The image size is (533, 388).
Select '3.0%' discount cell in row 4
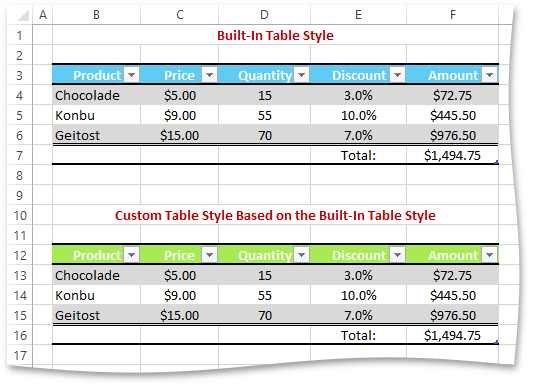tap(358, 95)
